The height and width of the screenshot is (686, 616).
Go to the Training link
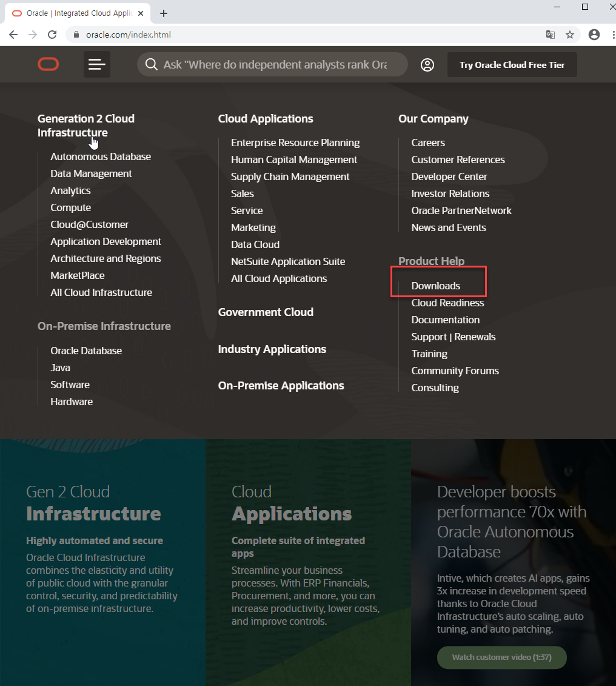[x=429, y=354]
